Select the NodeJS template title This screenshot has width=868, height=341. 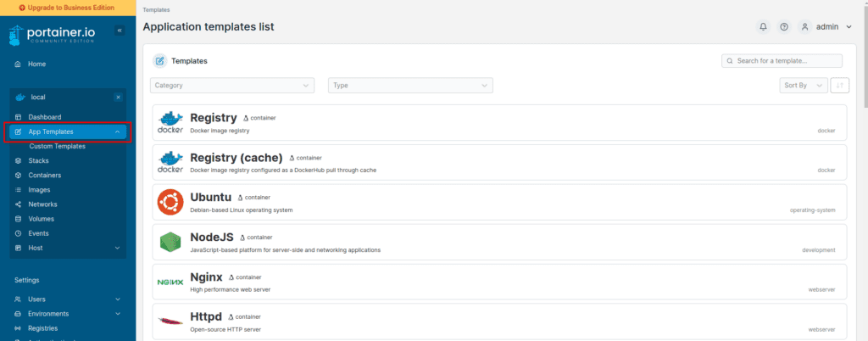click(211, 238)
